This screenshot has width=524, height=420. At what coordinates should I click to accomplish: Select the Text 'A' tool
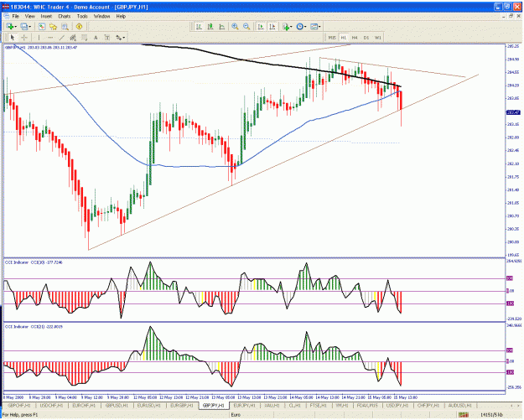[96, 38]
